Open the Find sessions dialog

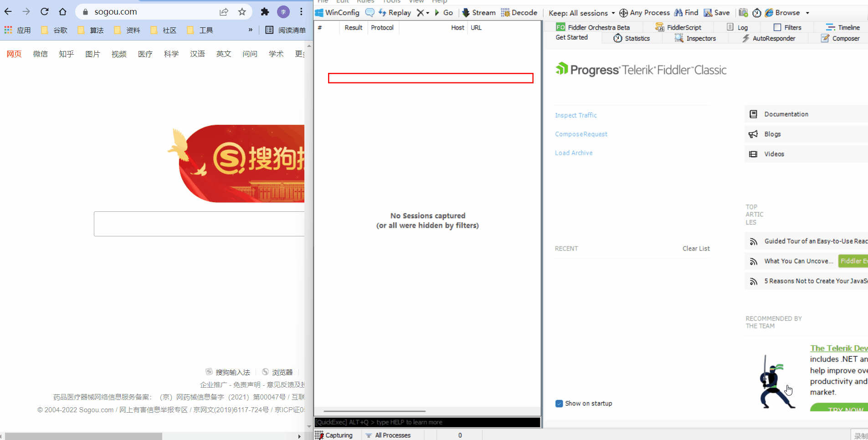coord(686,13)
